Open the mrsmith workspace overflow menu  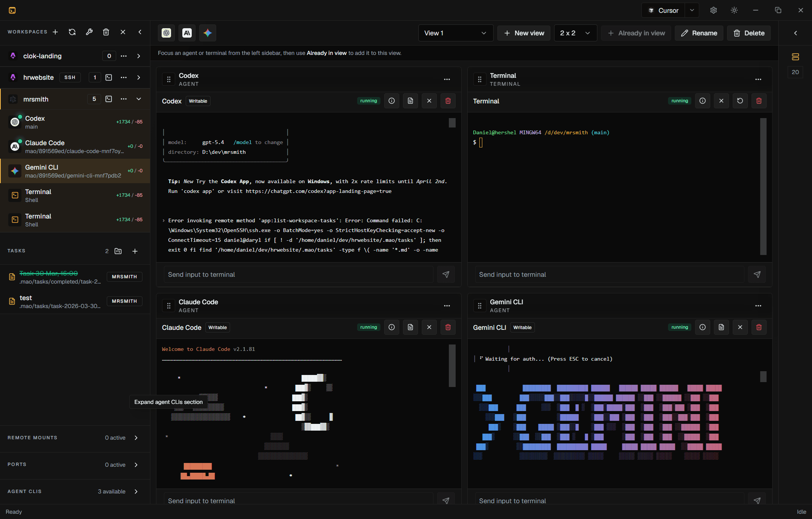pyautogui.click(x=124, y=99)
